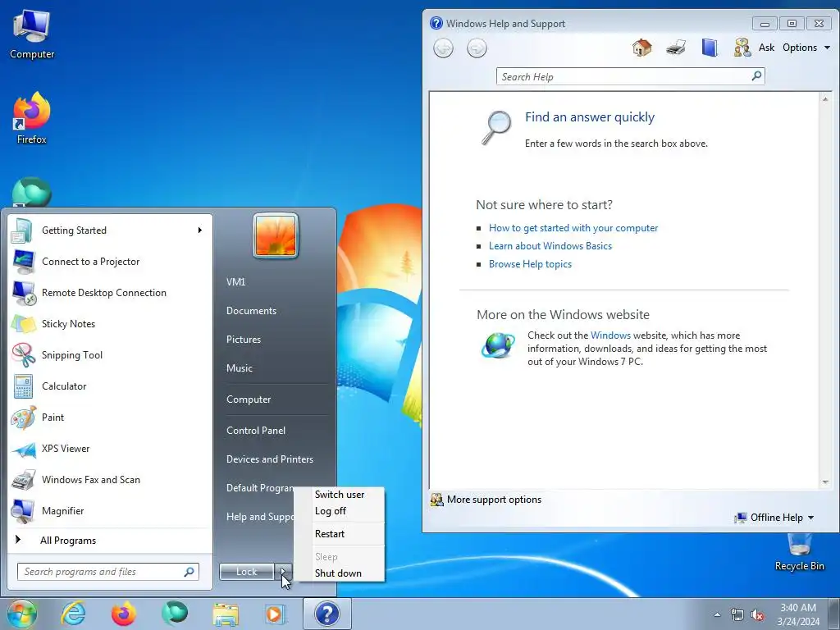Viewport: 840px width, 630px height.
Task: Select the Recycle Bin on desktop
Action: point(799,552)
